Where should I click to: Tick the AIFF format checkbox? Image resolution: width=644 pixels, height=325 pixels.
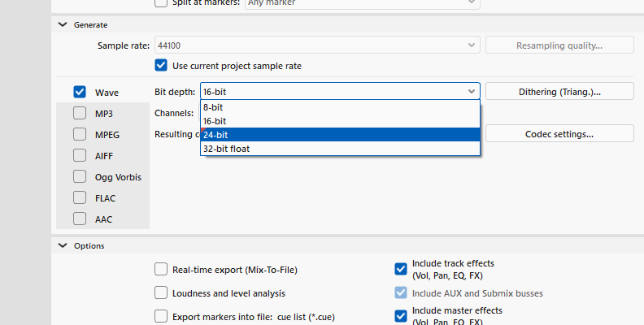pos(80,155)
